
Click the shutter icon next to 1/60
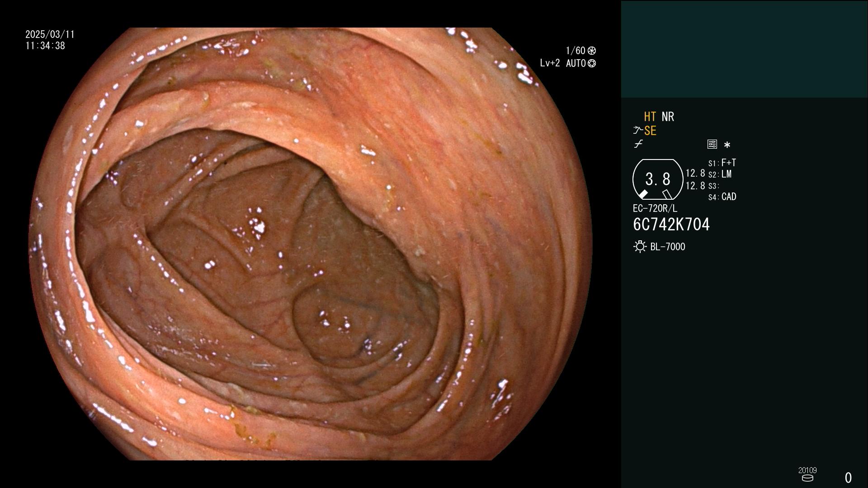(x=592, y=51)
